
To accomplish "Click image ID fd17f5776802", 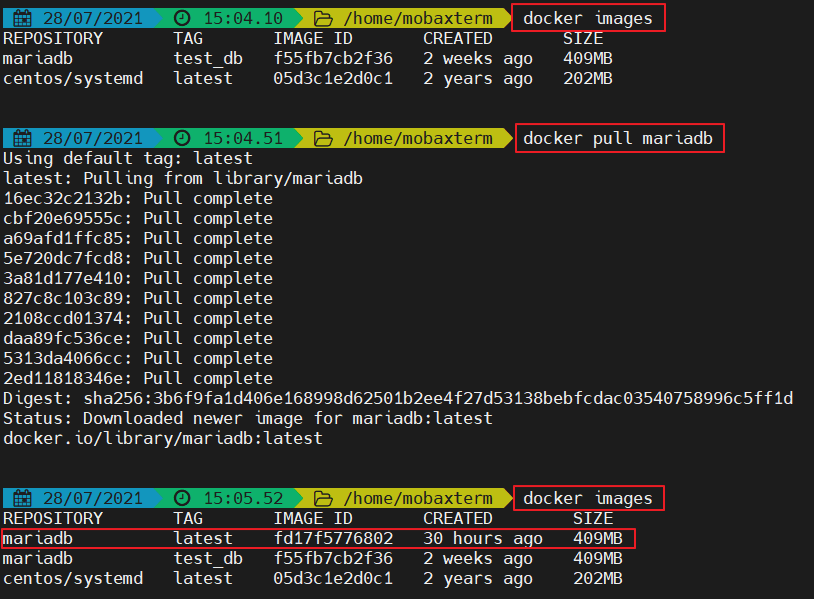I will point(333,538).
